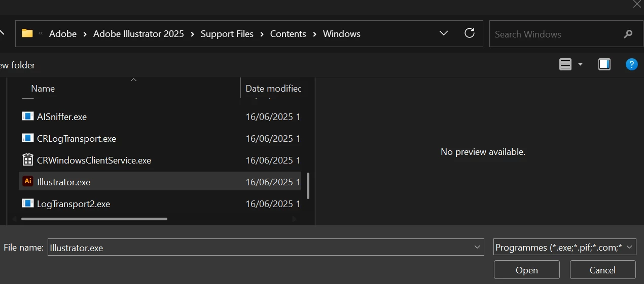Screen dimensions: 644x284
Task: Click the horizontal scrollbar right arrow
Action: click(x=295, y=219)
